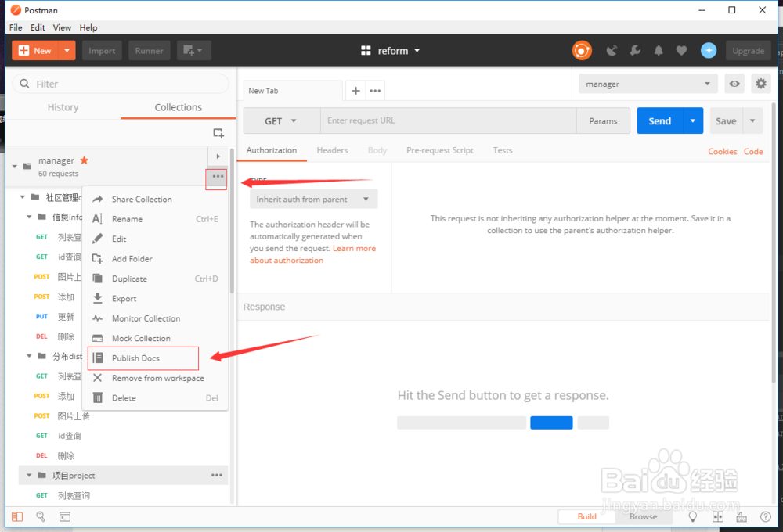Open the Inherit auth from parent dropdown
The width and height of the screenshot is (783, 532).
point(312,199)
